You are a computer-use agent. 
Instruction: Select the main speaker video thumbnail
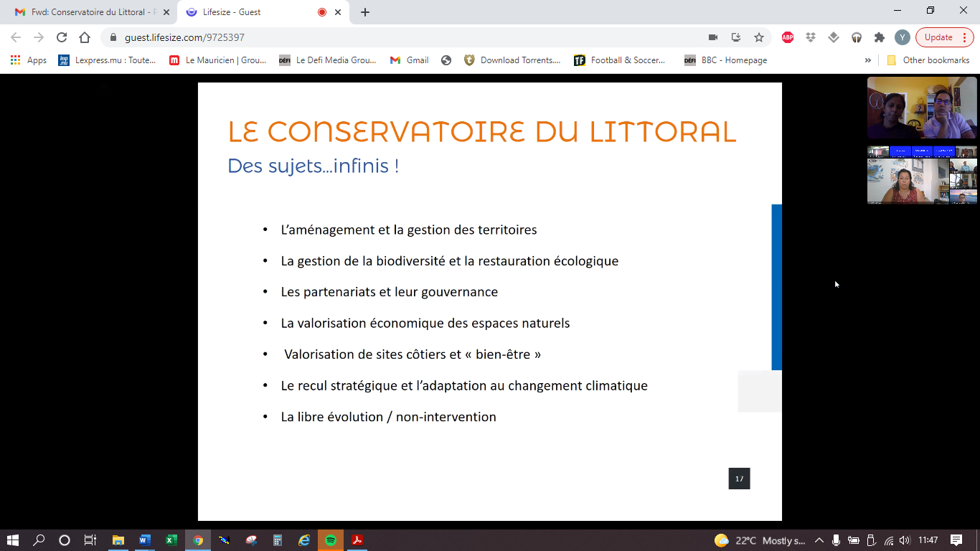[922, 108]
